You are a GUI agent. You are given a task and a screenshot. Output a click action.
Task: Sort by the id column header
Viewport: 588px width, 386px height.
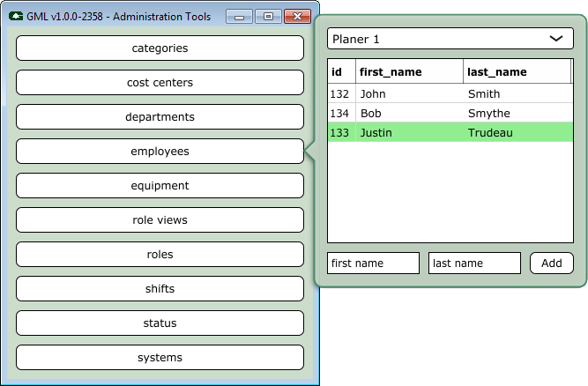[x=341, y=72]
